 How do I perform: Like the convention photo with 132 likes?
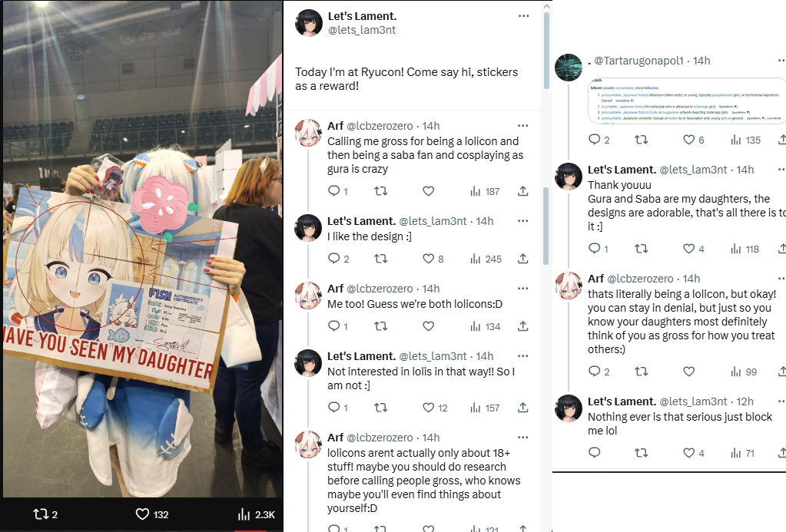pos(152,514)
